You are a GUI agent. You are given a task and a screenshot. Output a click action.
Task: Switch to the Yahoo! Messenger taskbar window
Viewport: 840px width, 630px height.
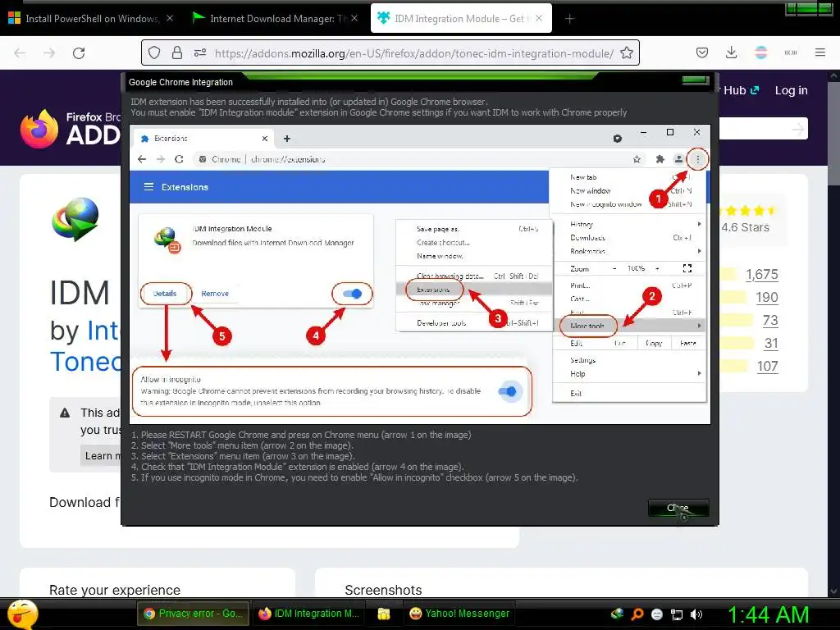(x=459, y=614)
